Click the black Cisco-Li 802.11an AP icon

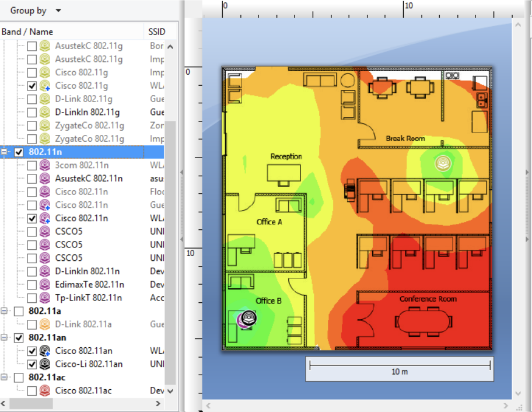(x=44, y=364)
